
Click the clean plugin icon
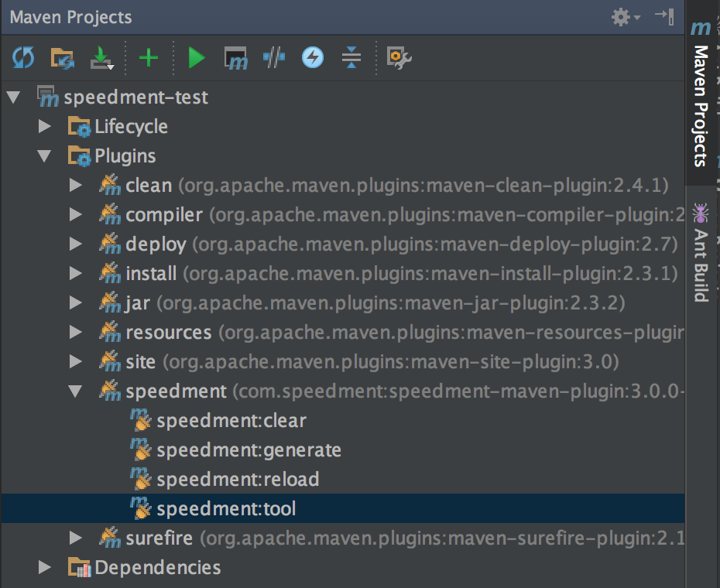110,185
